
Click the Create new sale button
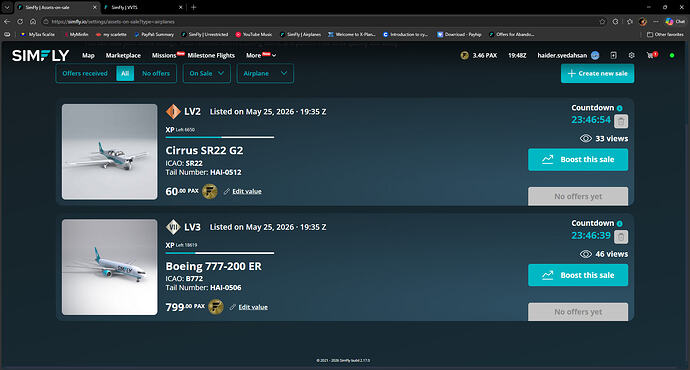click(x=598, y=73)
